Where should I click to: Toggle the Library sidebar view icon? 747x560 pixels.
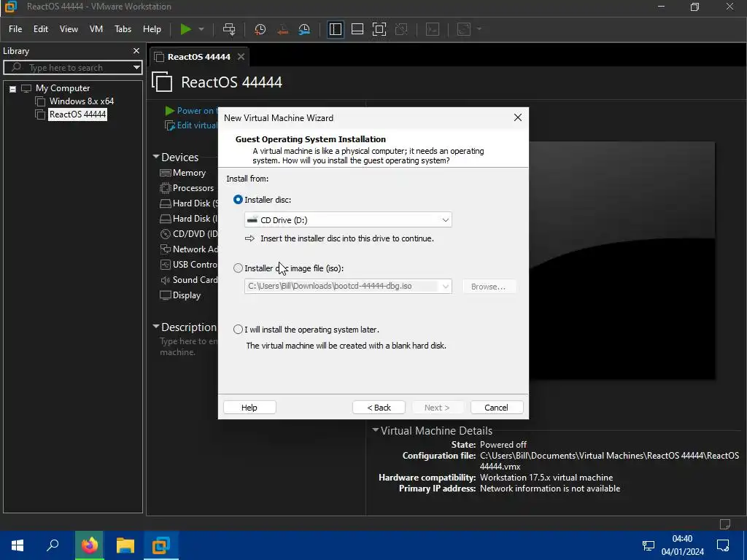pos(336,29)
